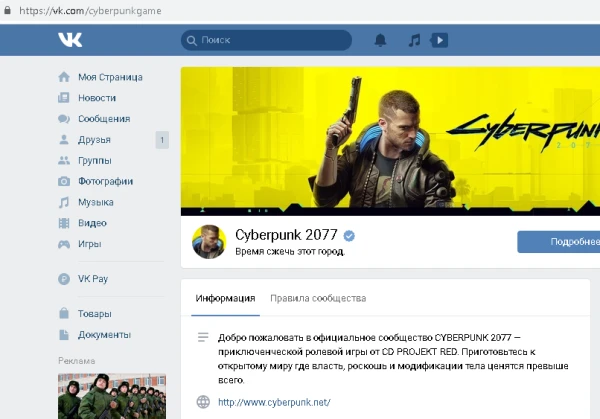The width and height of the screenshot is (600, 419).
Task: Select the Информация tab
Action: point(225,298)
